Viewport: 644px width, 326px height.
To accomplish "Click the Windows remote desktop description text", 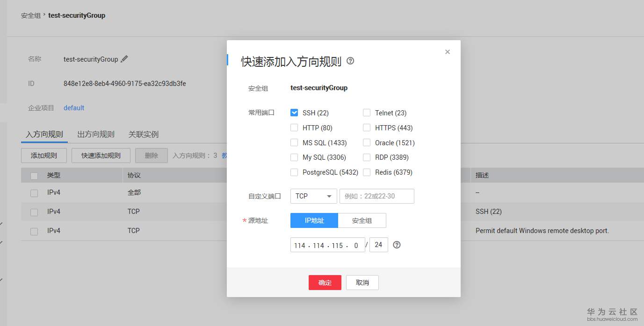I will [542, 231].
